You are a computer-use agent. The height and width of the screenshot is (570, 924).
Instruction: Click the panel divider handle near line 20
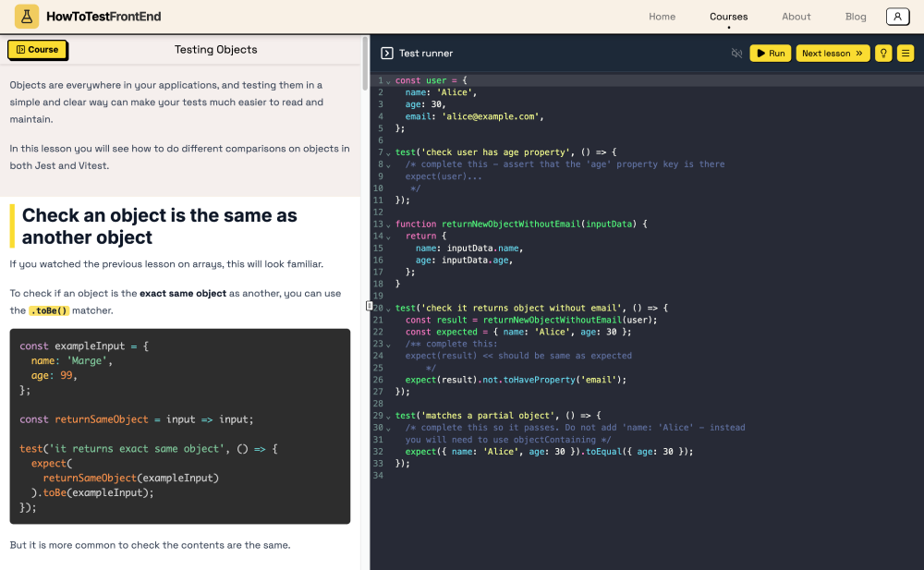pyautogui.click(x=369, y=306)
